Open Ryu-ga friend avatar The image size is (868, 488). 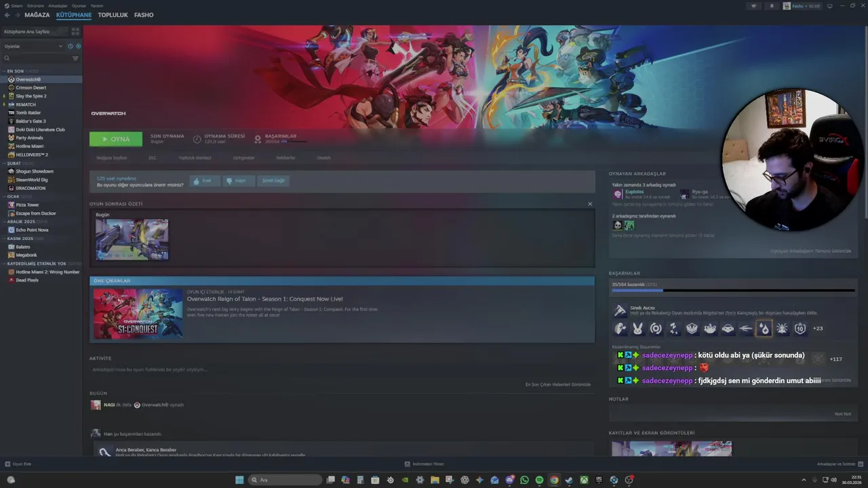pos(685,194)
